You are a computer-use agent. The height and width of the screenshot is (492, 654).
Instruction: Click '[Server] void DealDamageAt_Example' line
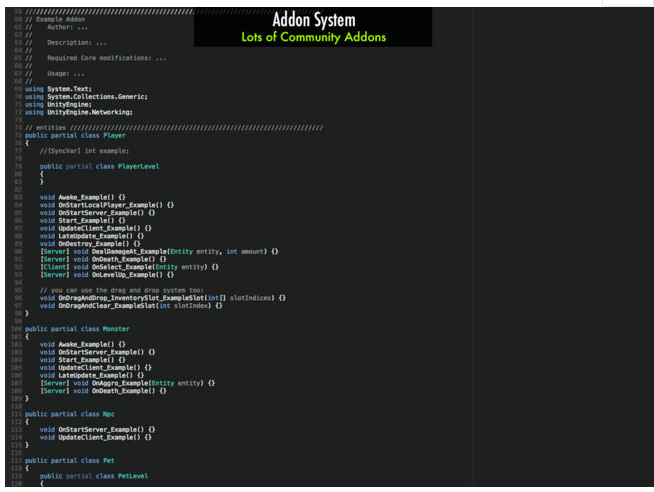click(x=159, y=251)
